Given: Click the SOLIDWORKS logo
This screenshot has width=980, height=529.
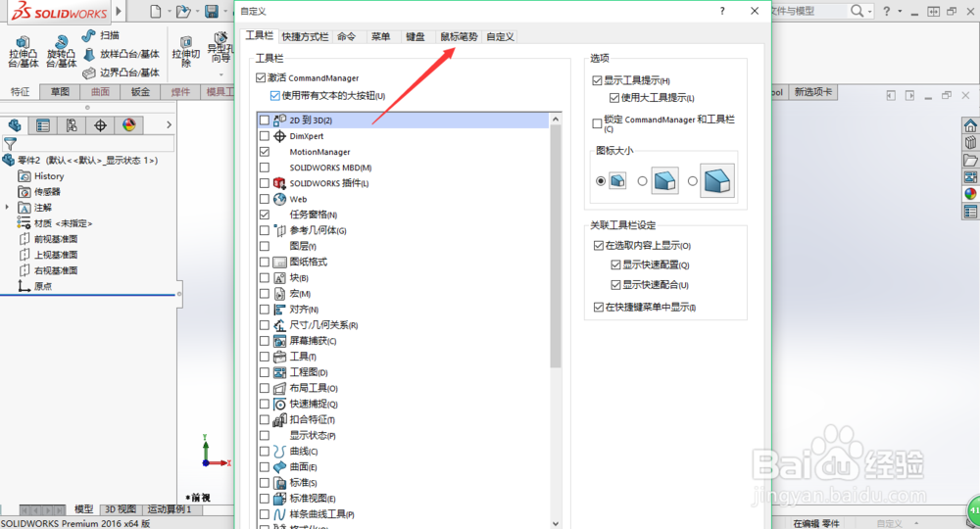Looking at the screenshot, I should (x=59, y=11).
